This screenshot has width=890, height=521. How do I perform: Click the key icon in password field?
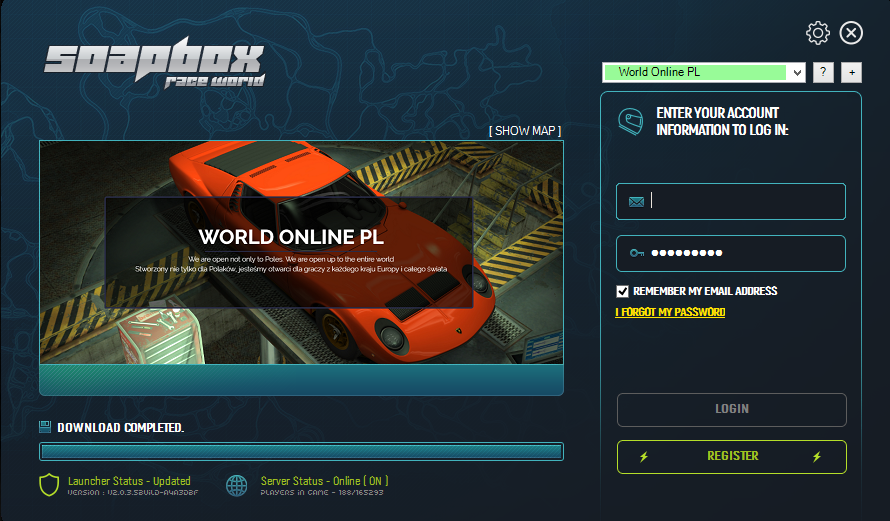[x=637, y=253]
